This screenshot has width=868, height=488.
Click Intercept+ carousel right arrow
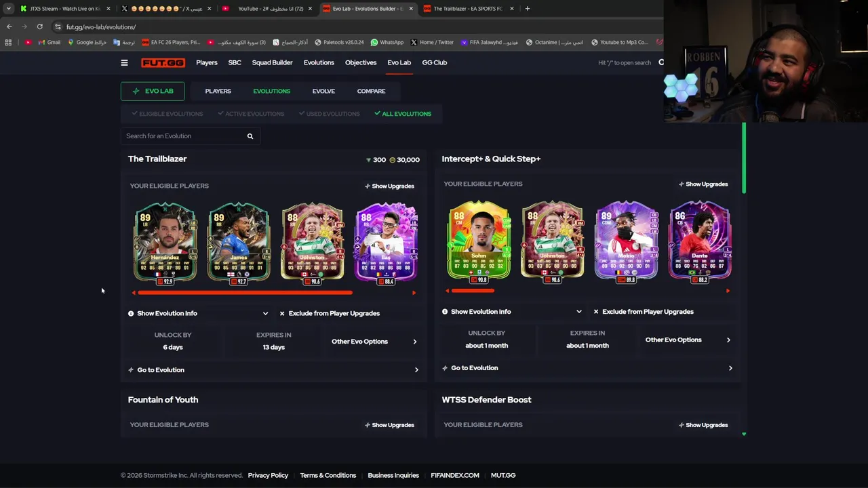coord(728,291)
